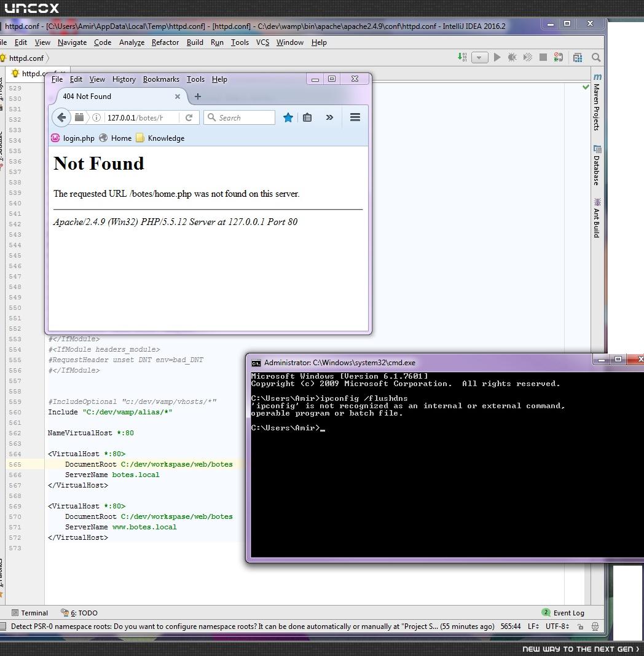Click the Search Everywhere magnifier icon
This screenshot has width=644, height=656.
(596, 57)
